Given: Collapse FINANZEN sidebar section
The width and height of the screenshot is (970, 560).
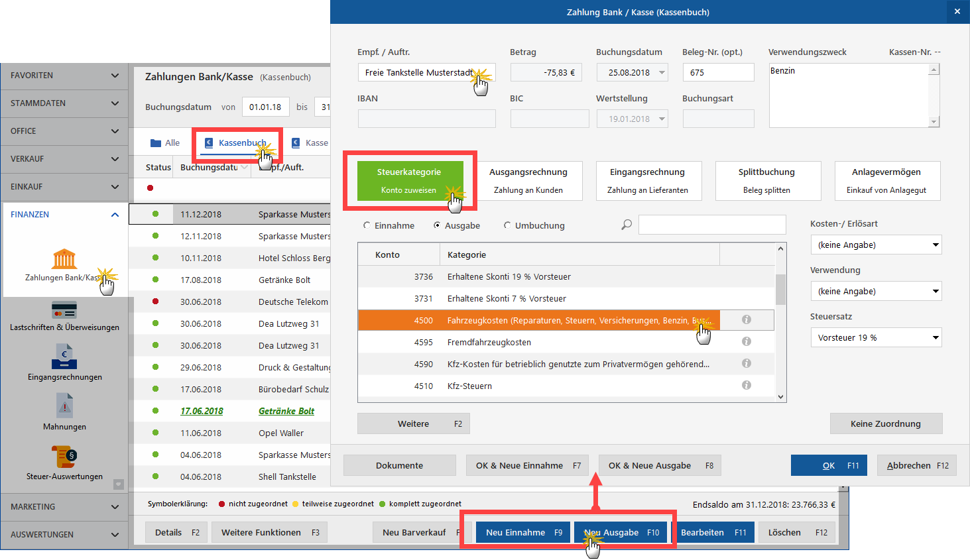Looking at the screenshot, I should [x=64, y=215].
